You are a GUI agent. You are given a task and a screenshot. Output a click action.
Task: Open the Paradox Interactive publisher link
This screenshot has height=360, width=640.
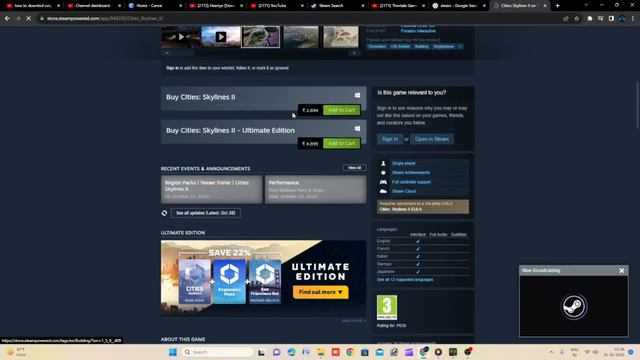[418, 31]
